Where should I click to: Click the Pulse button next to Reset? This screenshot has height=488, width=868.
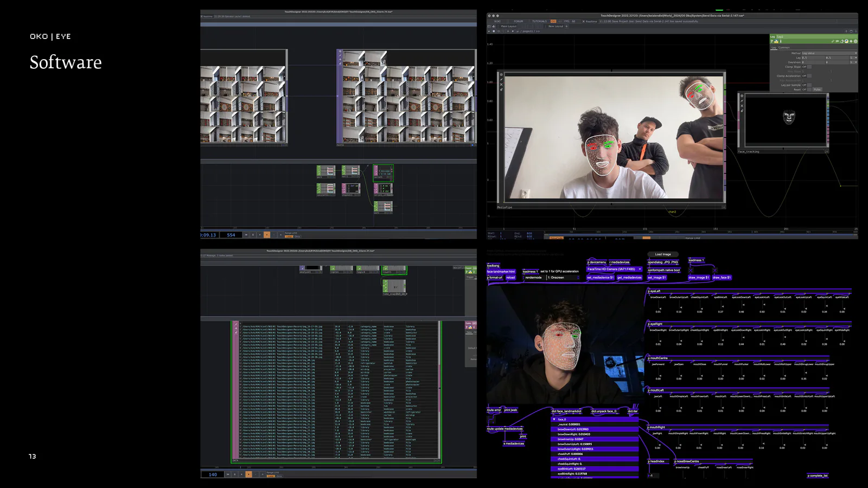point(817,89)
